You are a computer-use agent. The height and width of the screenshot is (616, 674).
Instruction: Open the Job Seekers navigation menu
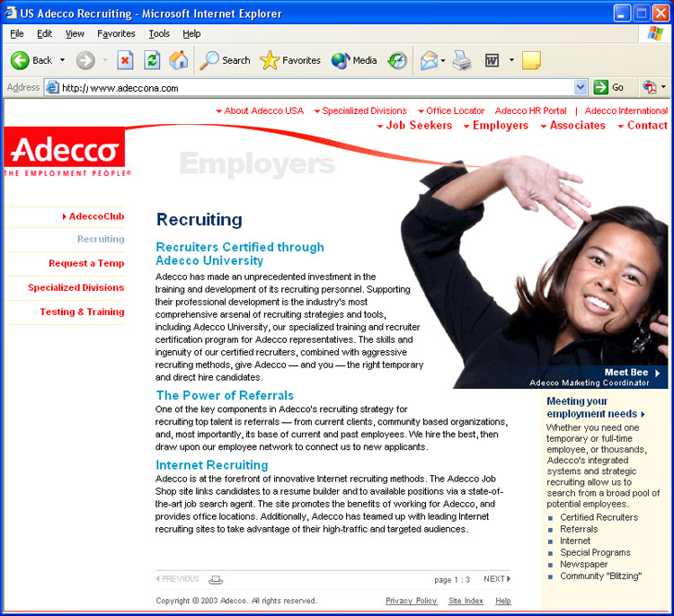click(414, 126)
